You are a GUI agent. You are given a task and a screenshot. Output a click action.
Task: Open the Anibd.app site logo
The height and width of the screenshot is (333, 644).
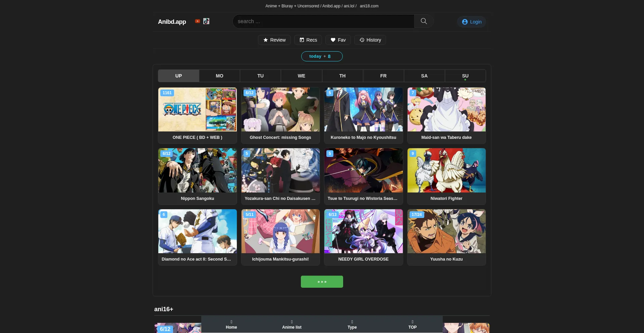[172, 22]
